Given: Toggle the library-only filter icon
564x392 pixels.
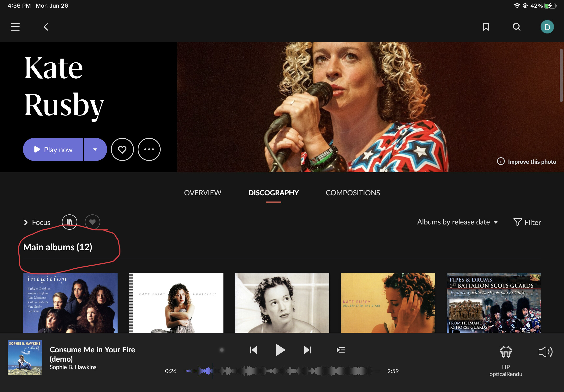Looking at the screenshot, I should click(70, 222).
